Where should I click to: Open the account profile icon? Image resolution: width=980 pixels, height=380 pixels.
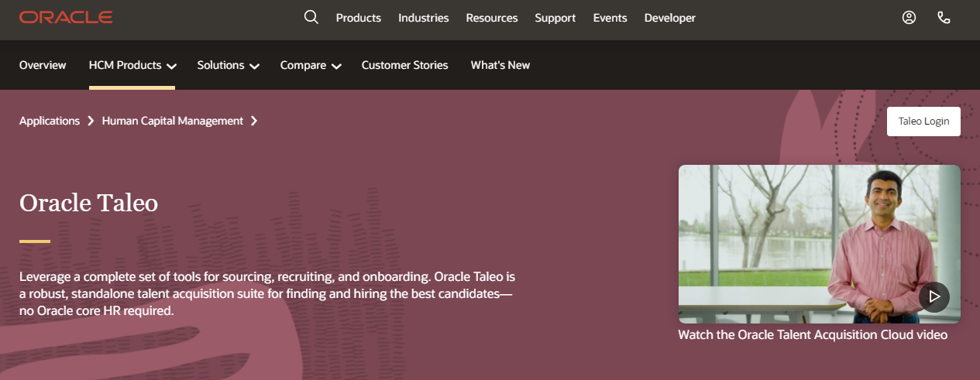point(909,18)
